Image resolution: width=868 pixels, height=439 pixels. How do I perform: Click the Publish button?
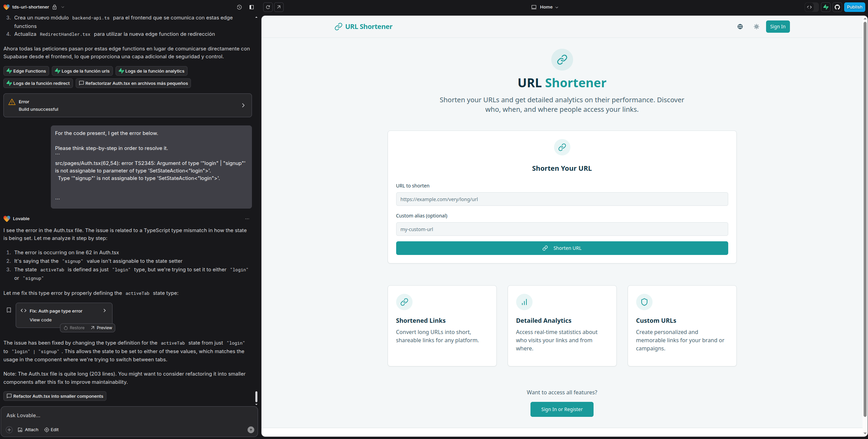pos(854,7)
